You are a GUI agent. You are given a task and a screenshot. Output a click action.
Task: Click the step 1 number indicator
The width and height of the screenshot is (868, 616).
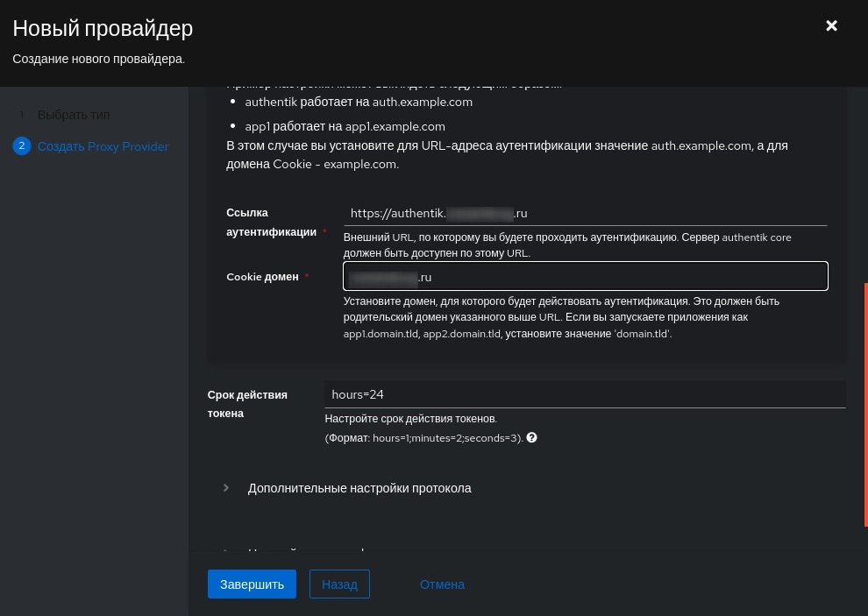point(22,115)
